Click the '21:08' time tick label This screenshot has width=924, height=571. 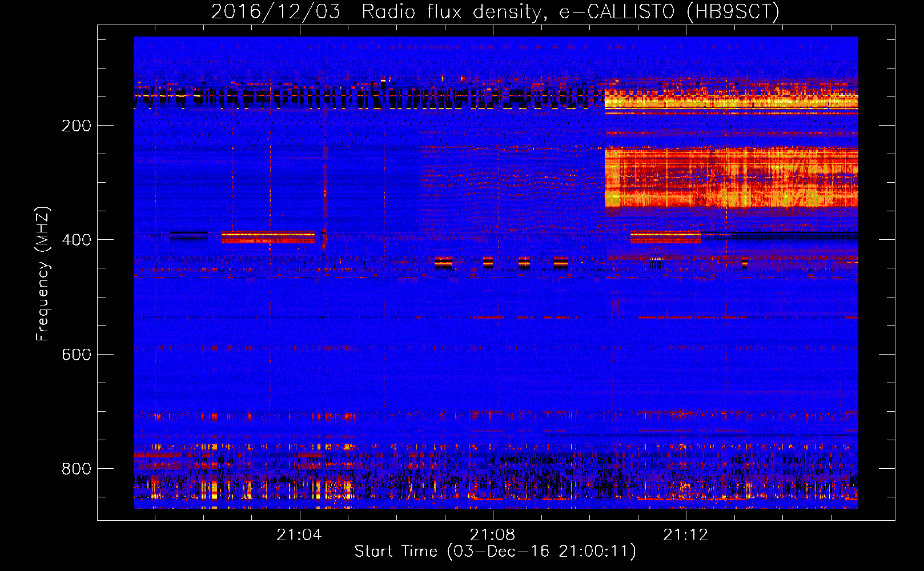click(x=492, y=535)
